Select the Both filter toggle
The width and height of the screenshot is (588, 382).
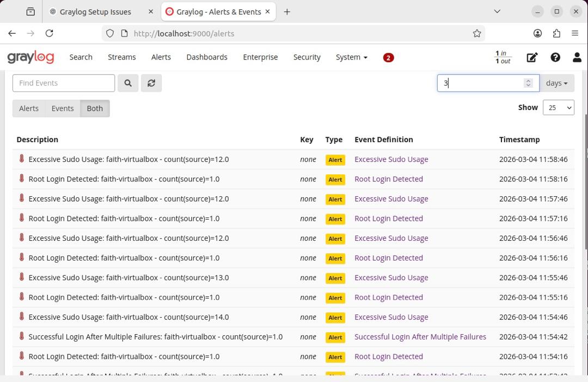coord(95,108)
